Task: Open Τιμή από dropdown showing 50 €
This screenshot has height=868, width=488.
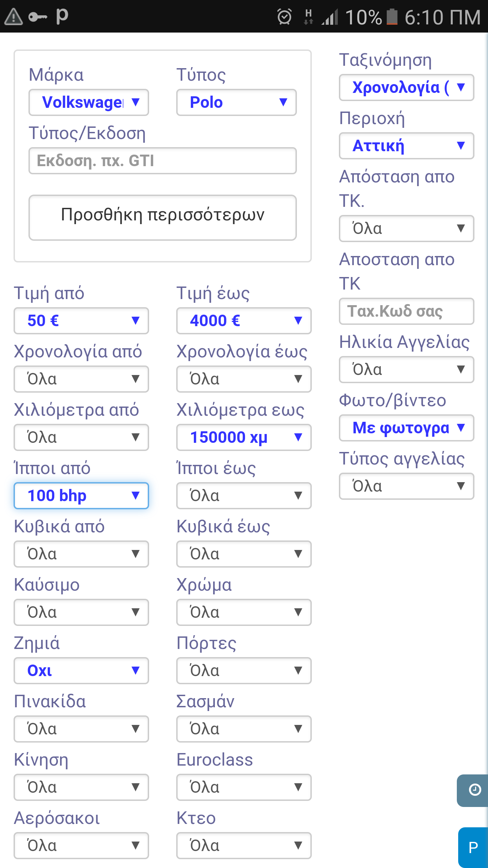Action: pos(81,321)
